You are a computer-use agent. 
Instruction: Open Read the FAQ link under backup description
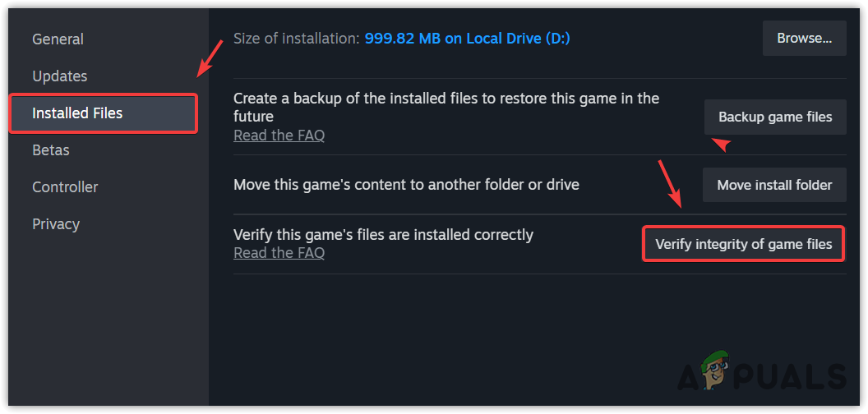point(279,136)
